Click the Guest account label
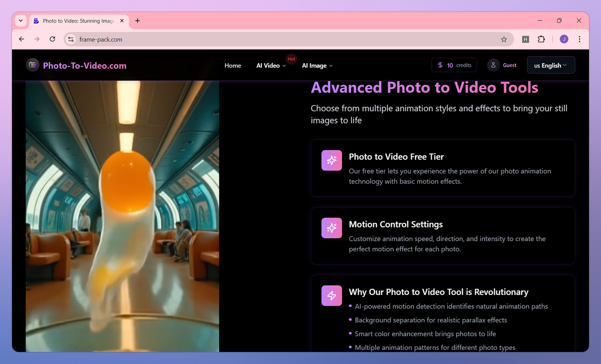This screenshot has width=601, height=364. click(510, 65)
